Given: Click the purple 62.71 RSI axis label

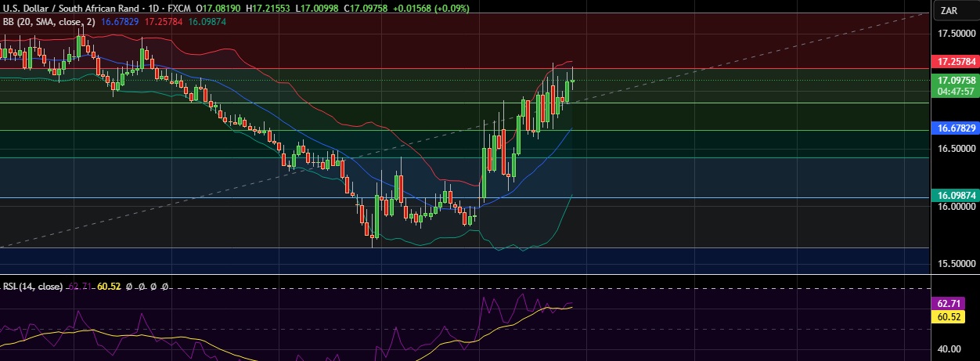Looking at the screenshot, I should [949, 303].
